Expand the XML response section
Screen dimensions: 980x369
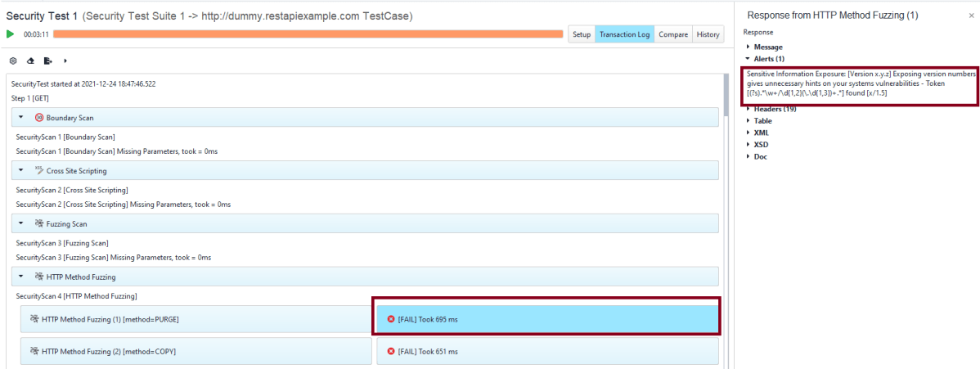tap(748, 133)
